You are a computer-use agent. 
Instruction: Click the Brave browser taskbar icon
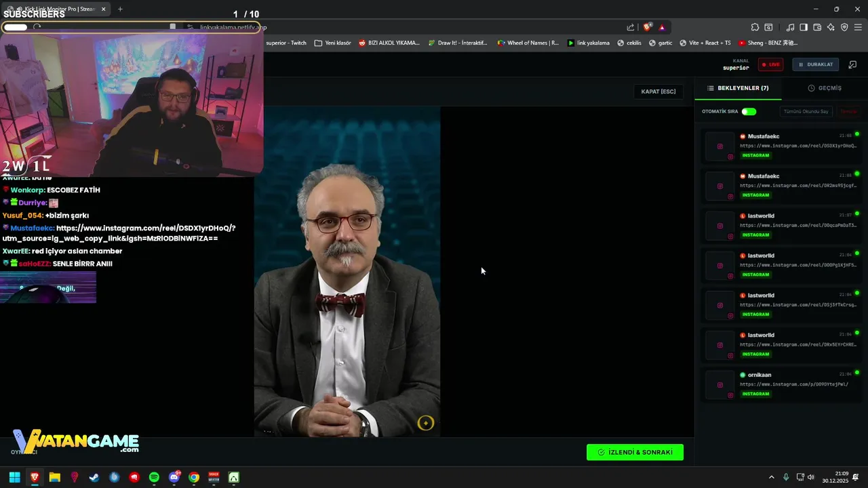pos(35,477)
